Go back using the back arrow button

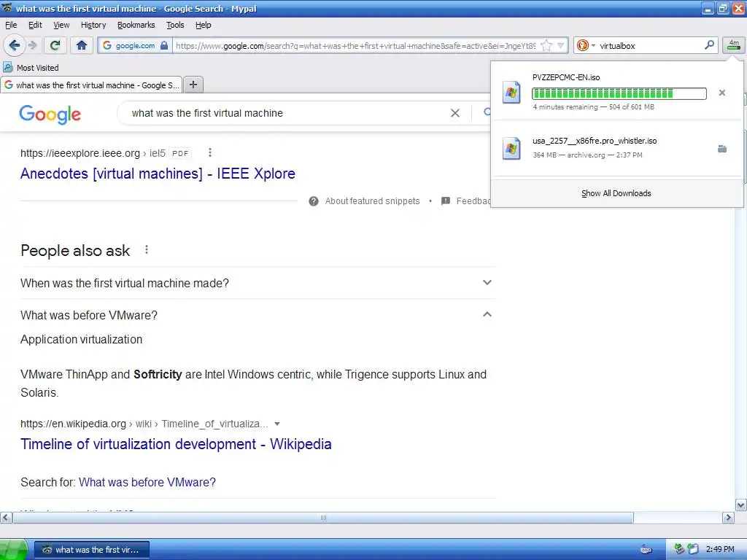tap(15, 46)
